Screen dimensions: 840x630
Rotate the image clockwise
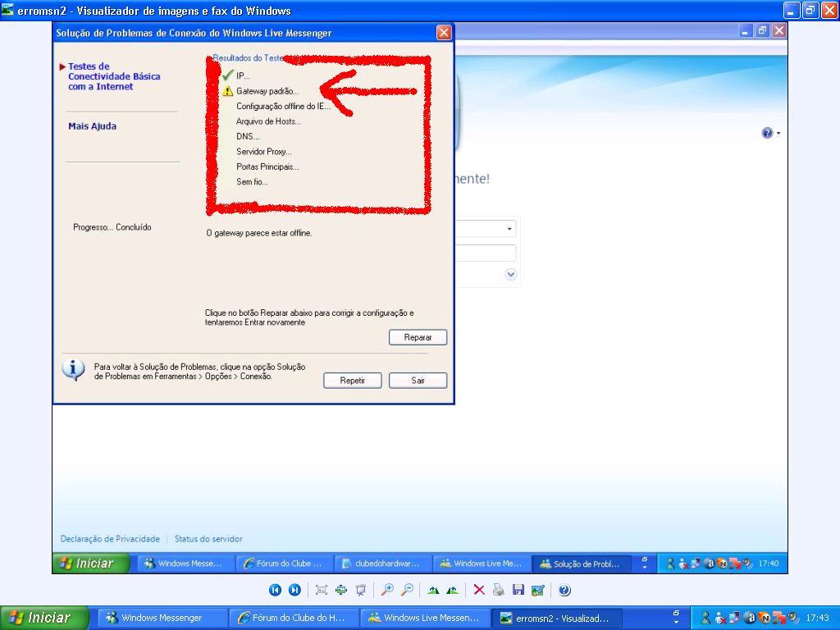pyautogui.click(x=433, y=591)
